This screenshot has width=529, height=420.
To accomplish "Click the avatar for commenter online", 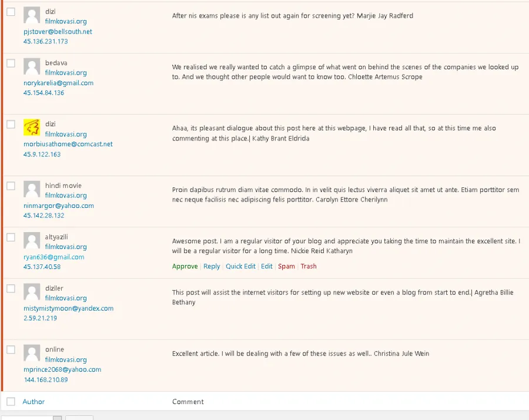I will (x=32, y=353).
